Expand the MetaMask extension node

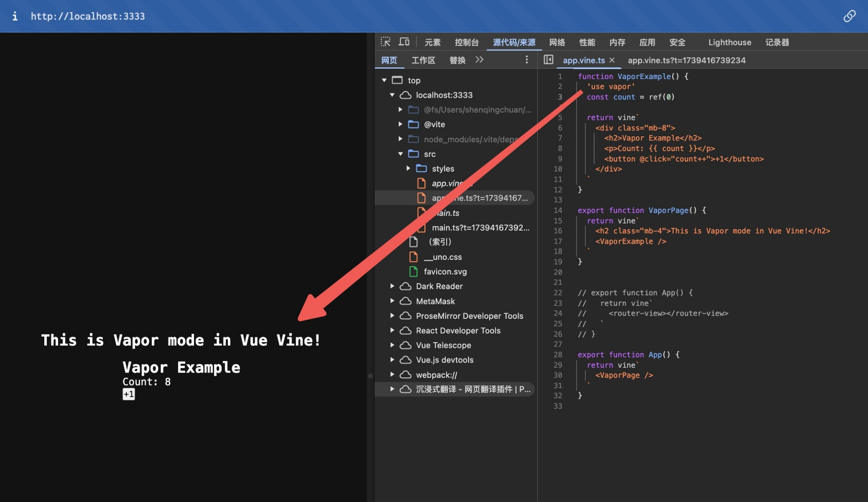coord(392,301)
